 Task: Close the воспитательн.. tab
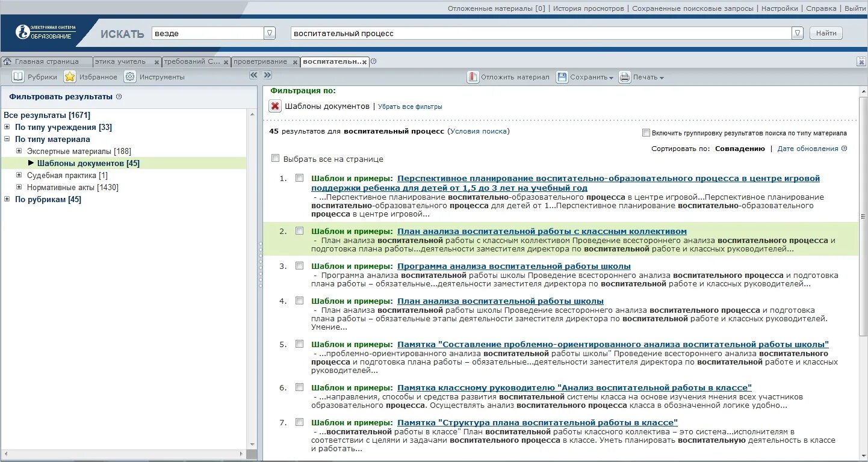365,62
